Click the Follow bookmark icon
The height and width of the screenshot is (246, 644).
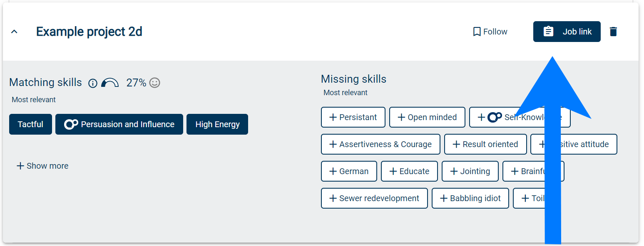pos(477,31)
